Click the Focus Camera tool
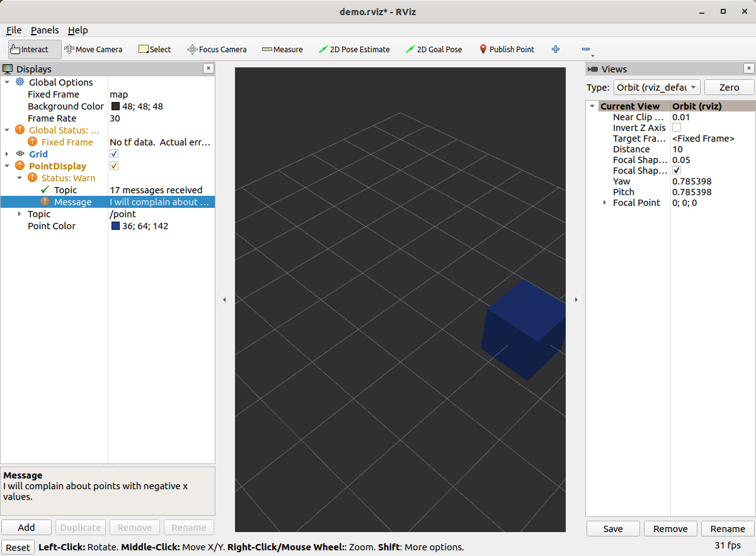Viewport: 756px width, 556px height. pyautogui.click(x=217, y=49)
